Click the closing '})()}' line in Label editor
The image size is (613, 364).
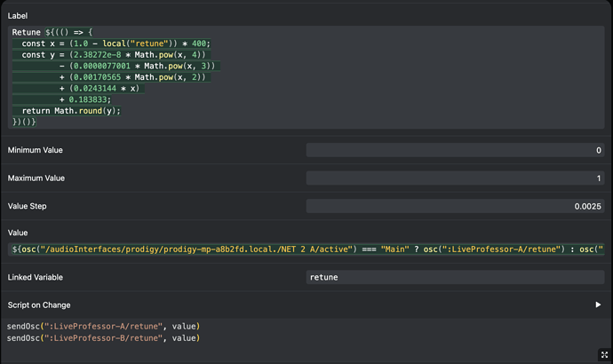coord(24,122)
